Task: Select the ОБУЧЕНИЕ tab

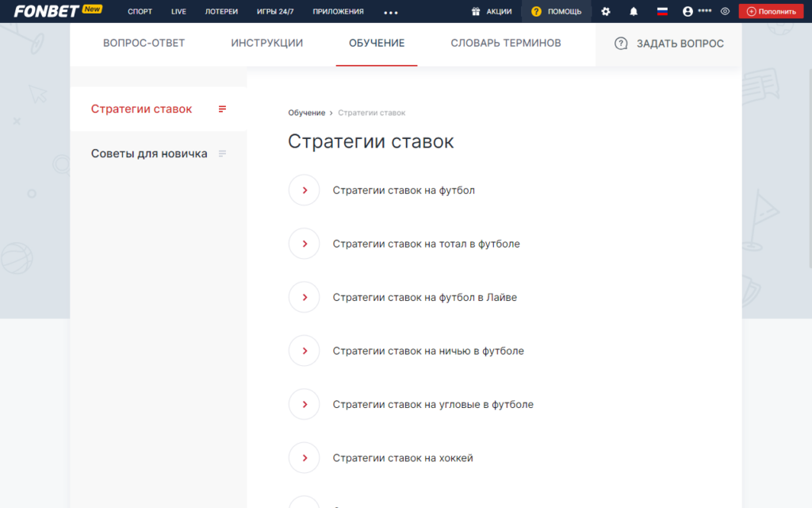Action: tap(377, 43)
